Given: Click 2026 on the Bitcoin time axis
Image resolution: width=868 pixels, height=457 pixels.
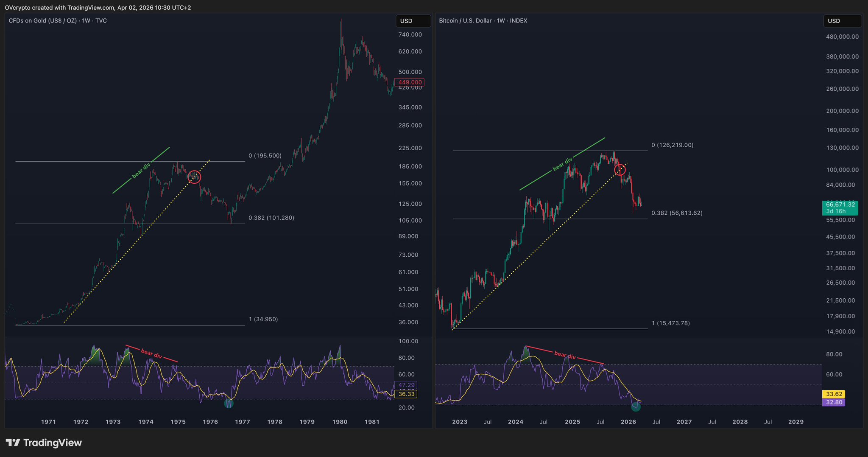Looking at the screenshot, I should pyautogui.click(x=628, y=422).
